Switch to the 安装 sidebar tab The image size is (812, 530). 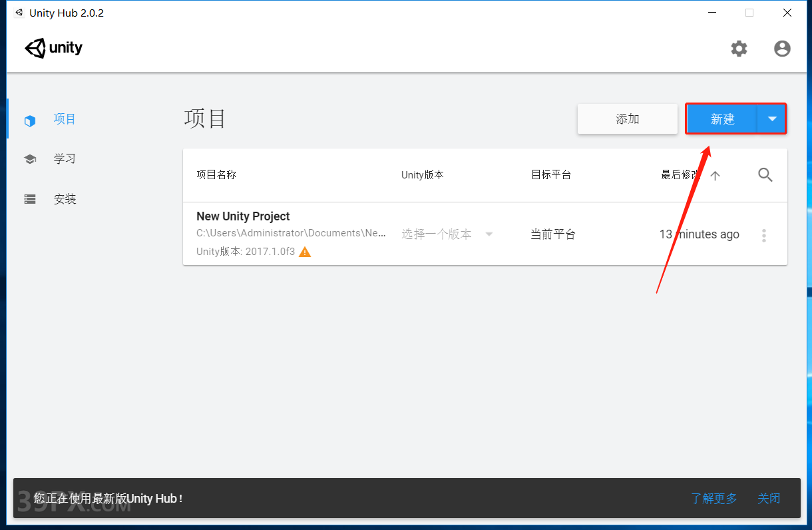pyautogui.click(x=65, y=199)
